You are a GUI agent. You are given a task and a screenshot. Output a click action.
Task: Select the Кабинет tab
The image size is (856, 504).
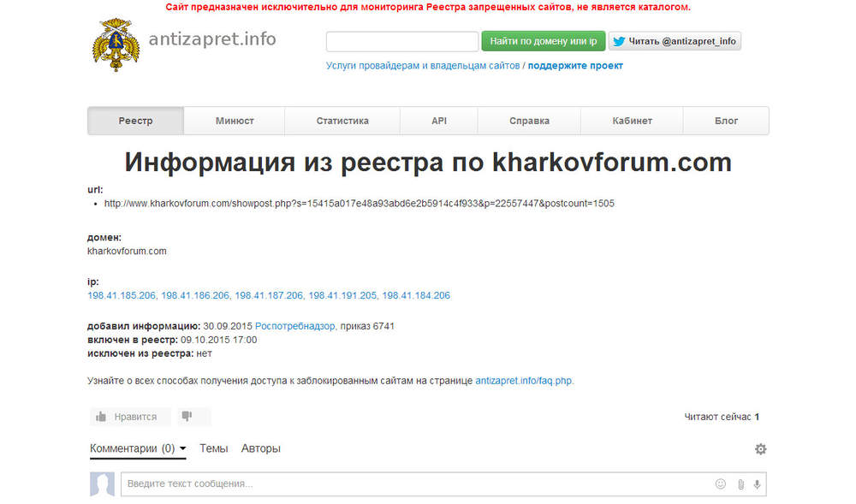pyautogui.click(x=632, y=121)
